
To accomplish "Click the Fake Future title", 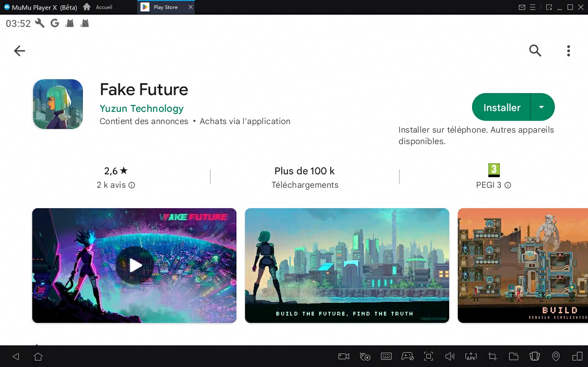I will pos(144,89).
